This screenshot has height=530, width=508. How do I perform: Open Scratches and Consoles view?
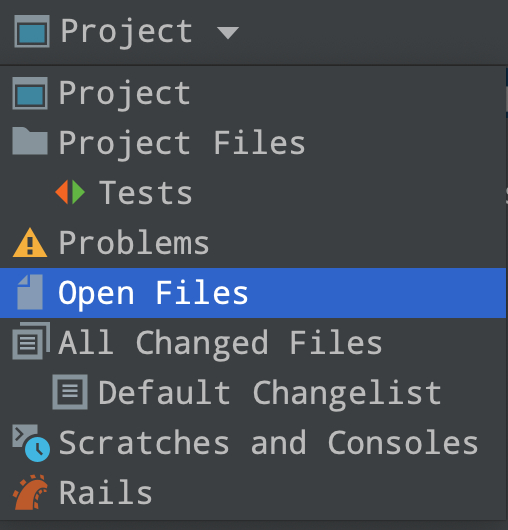tap(253, 442)
